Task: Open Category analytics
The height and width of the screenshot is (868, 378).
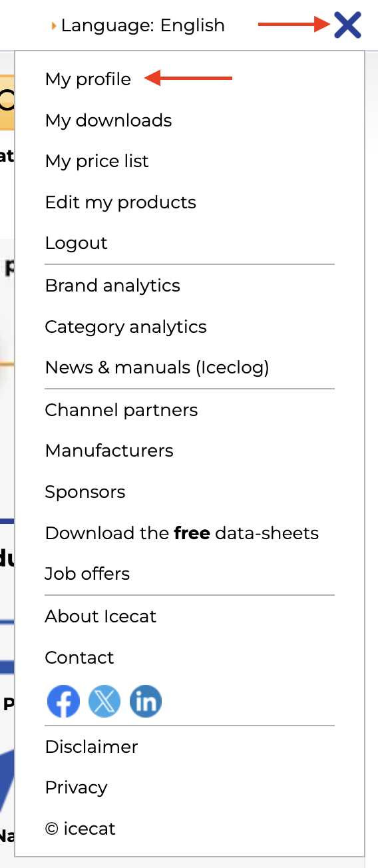Action: coord(126,327)
